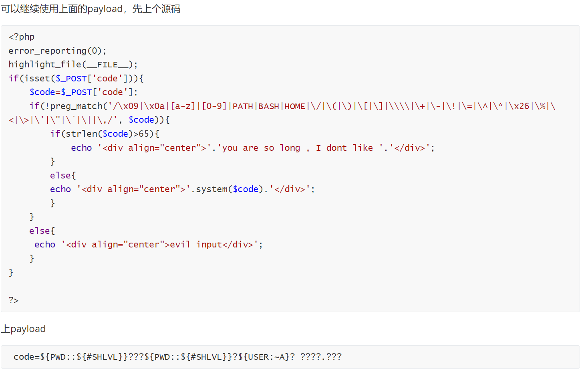Click the error_reporting(0) line
Viewport: 588px width, 375px height.
pos(57,51)
